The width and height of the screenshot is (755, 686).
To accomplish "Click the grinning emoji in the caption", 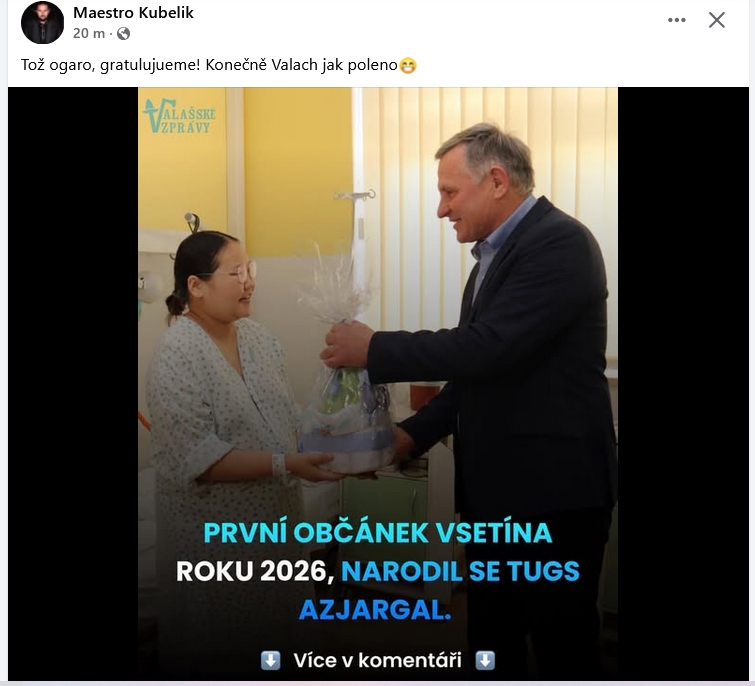I will (408, 65).
